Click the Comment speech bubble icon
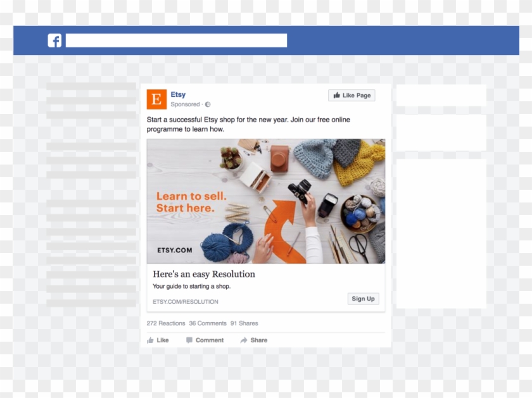Image resolution: width=532 pixels, height=398 pixels. [x=189, y=340]
